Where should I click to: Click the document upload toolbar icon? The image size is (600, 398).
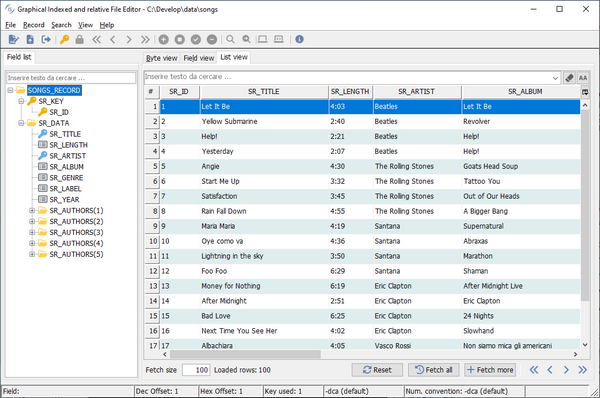30,39
